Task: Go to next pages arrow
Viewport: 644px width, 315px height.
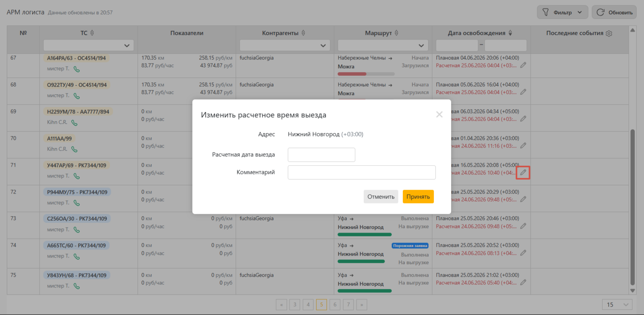Action: (362, 305)
